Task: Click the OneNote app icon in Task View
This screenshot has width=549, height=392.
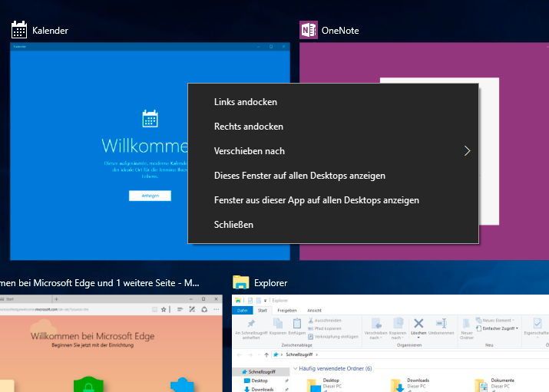Action: (309, 30)
